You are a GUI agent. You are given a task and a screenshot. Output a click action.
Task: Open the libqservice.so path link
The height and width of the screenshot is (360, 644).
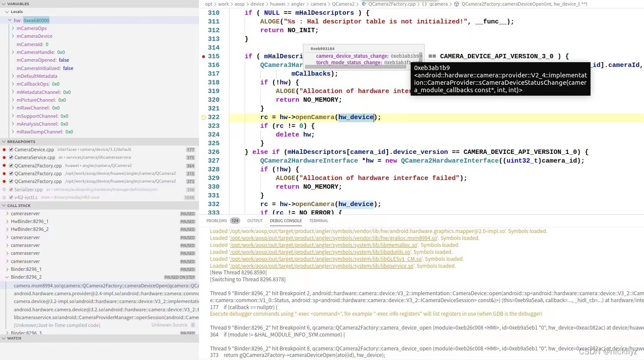click(x=321, y=266)
